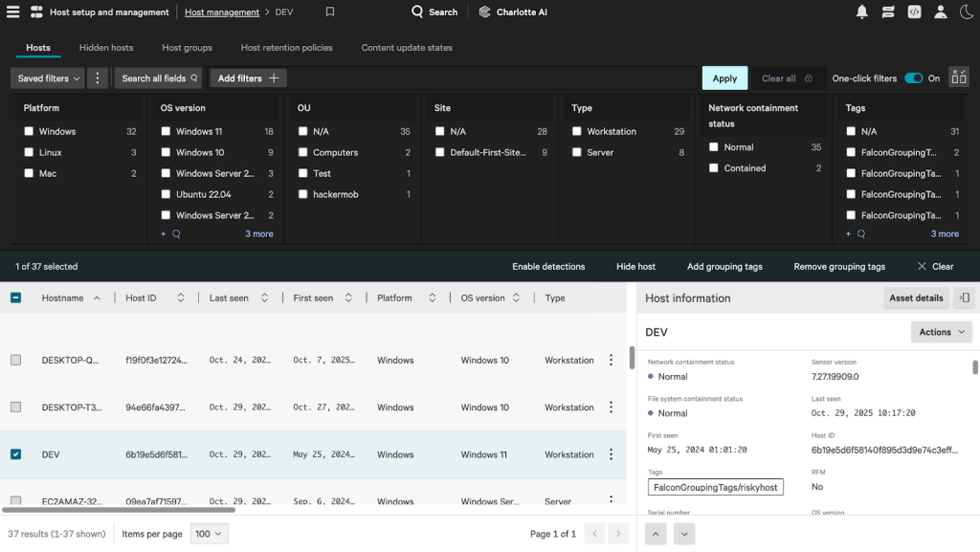Expand the Actions dropdown for DEV
The image size is (980, 552).
942,332
